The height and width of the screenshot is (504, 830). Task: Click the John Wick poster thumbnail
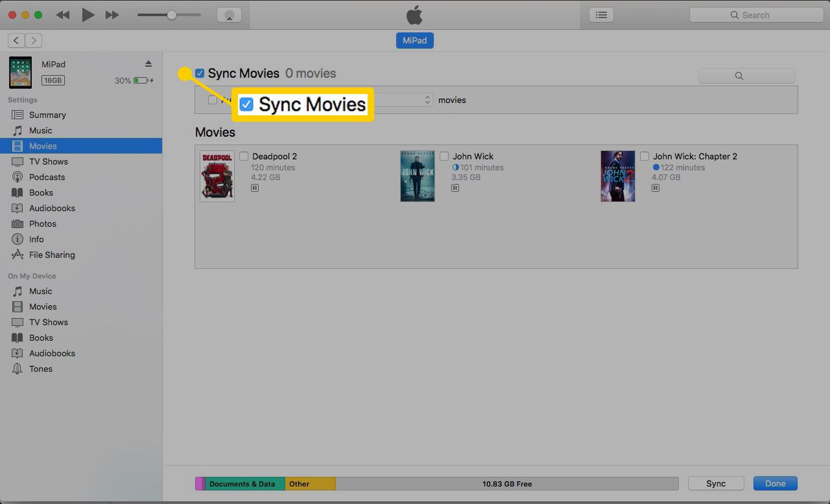tap(418, 176)
